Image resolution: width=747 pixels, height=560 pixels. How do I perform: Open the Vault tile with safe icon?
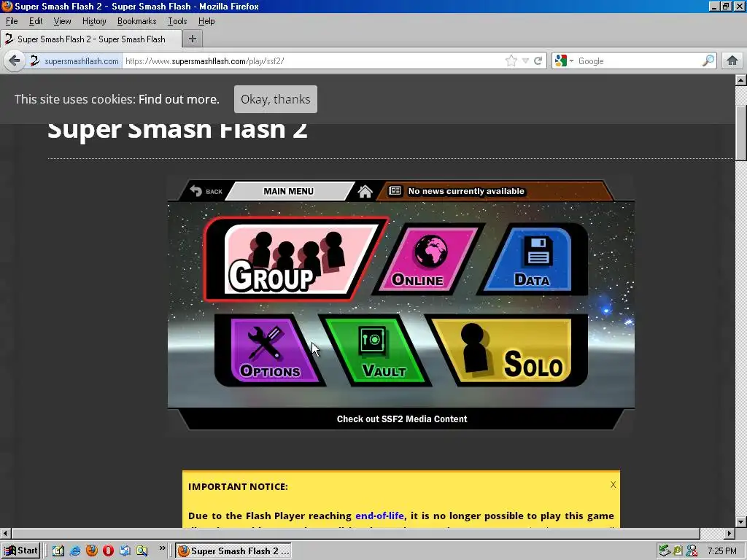tap(376, 350)
